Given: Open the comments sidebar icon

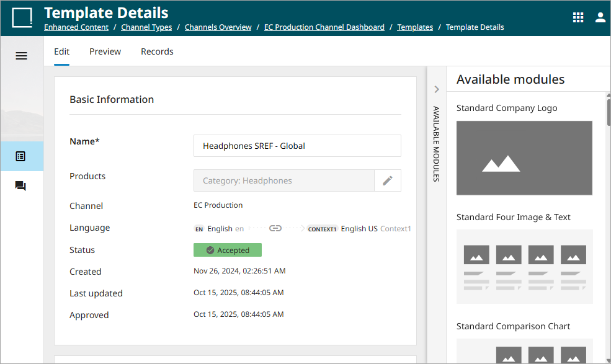Looking at the screenshot, I should 21,186.
